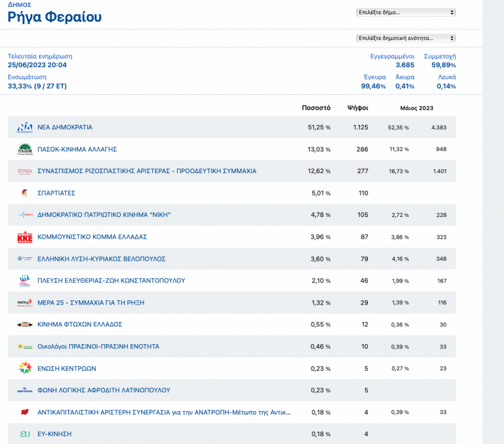
Task: Click the '33,33% (9 / 27 ET)' value
Action: [x=37, y=86]
